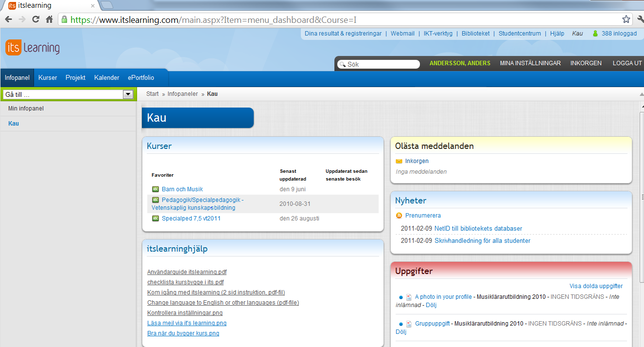
Task: Open Kom igång med itslearning instruction
Action: click(x=216, y=292)
